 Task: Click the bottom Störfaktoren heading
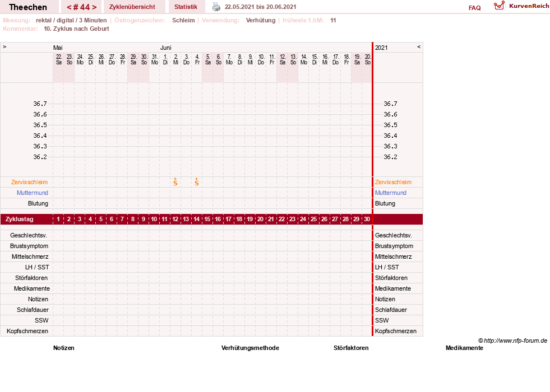351,348
